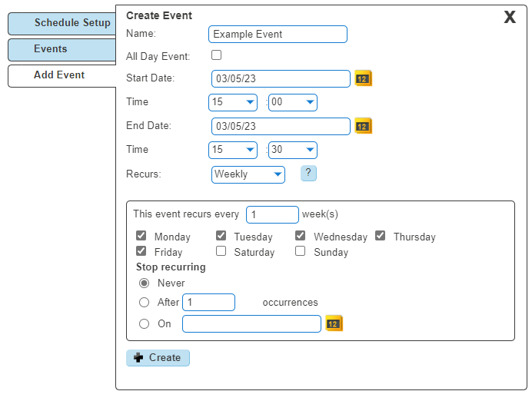532x401 pixels.
Task: Open the Events tab
Action: [x=62, y=49]
